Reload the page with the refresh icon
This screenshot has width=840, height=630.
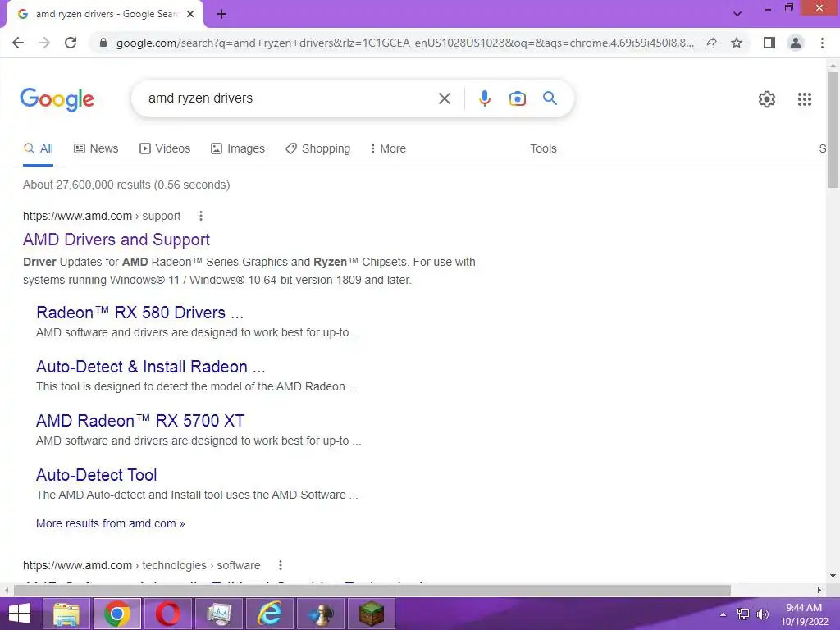pyautogui.click(x=71, y=43)
